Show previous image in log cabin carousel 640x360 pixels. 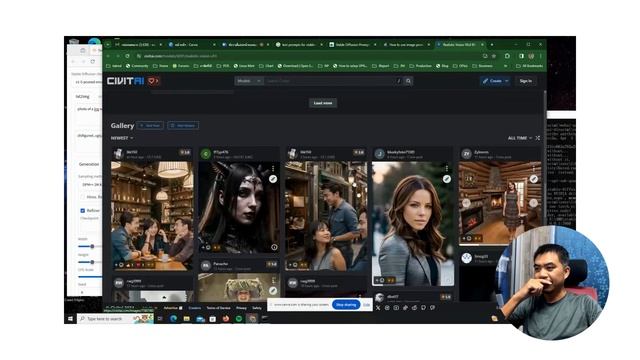click(466, 203)
